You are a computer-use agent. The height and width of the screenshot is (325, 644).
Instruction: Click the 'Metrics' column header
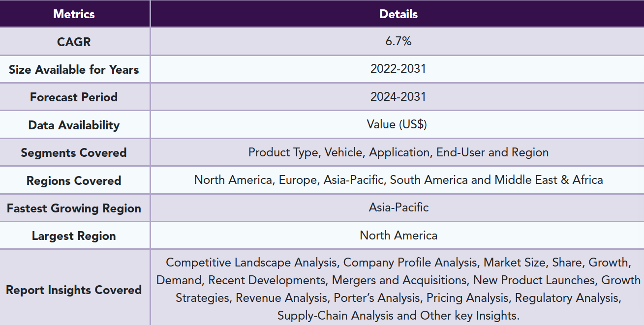(74, 14)
